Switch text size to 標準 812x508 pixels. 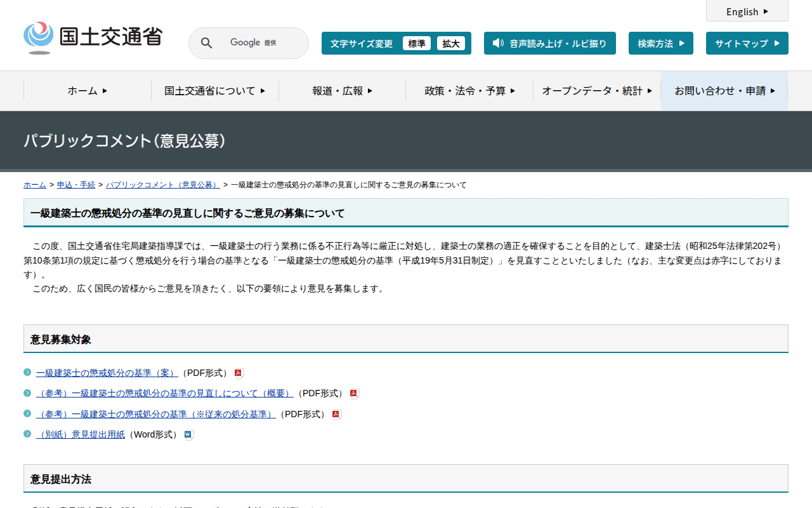coord(417,43)
